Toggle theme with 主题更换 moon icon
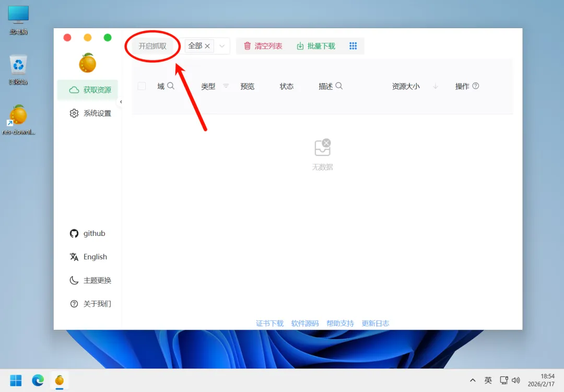Screen dimensions: 564x392 pos(74,280)
